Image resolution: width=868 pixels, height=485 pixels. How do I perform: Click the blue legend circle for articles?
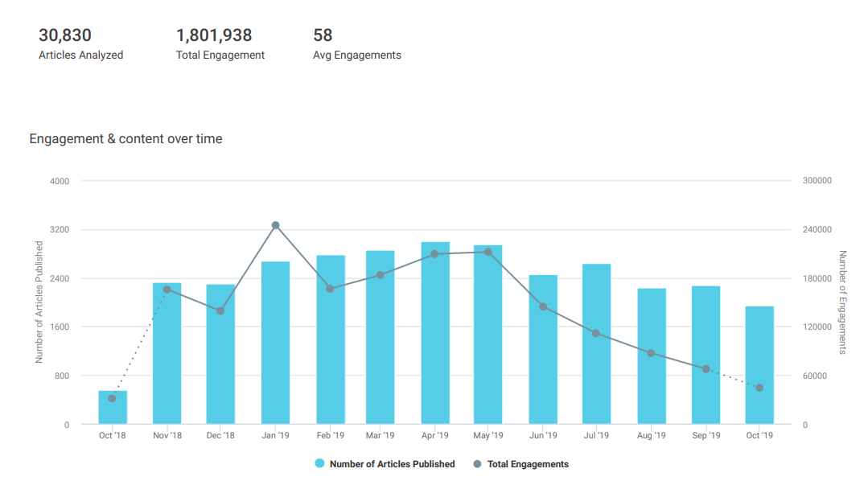click(x=319, y=464)
